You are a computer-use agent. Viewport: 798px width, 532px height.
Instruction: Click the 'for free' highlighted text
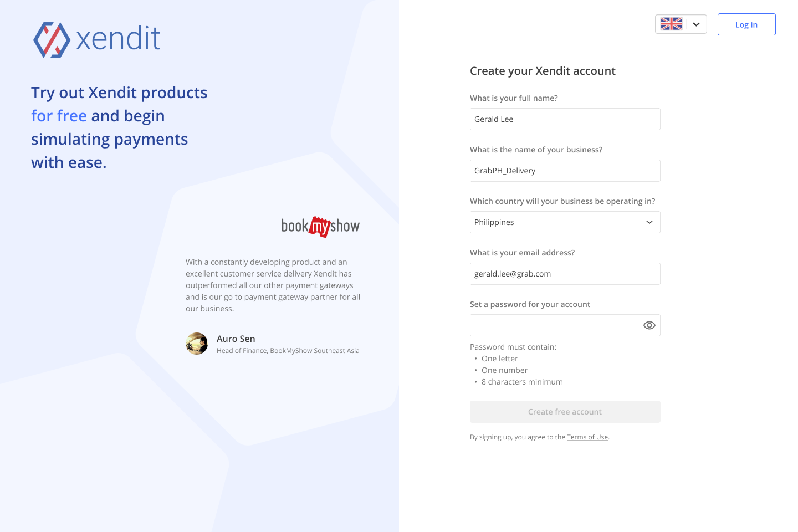[59, 116]
